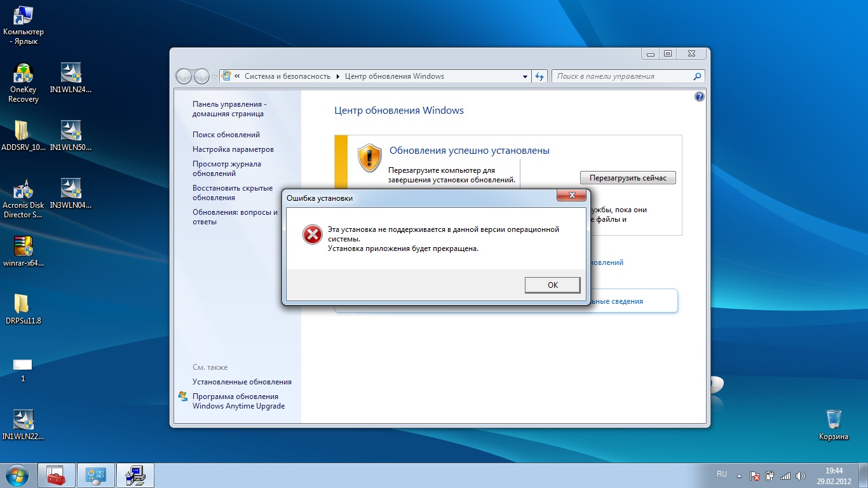The image size is (868, 488).
Task: Open Обновления: вопросы и ответы
Action: coord(235,217)
